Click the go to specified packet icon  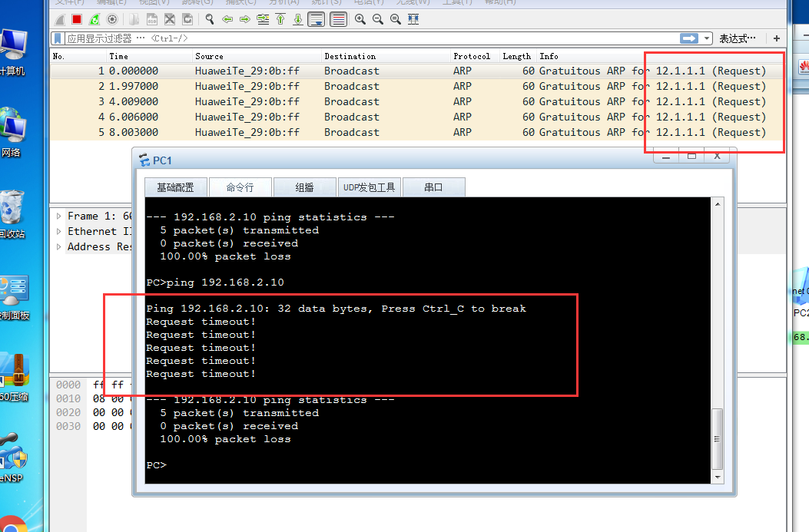(x=263, y=20)
